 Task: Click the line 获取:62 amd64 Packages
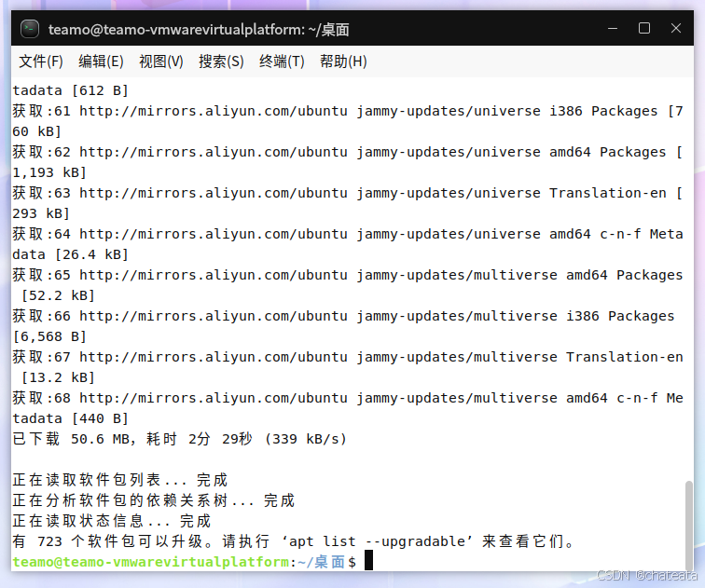point(348,152)
